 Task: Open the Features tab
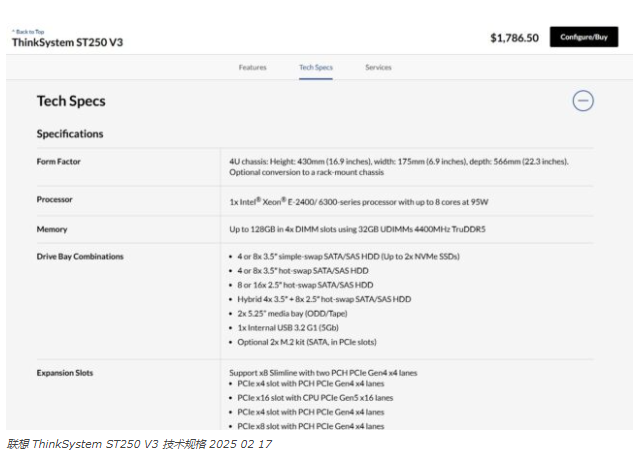pos(253,68)
